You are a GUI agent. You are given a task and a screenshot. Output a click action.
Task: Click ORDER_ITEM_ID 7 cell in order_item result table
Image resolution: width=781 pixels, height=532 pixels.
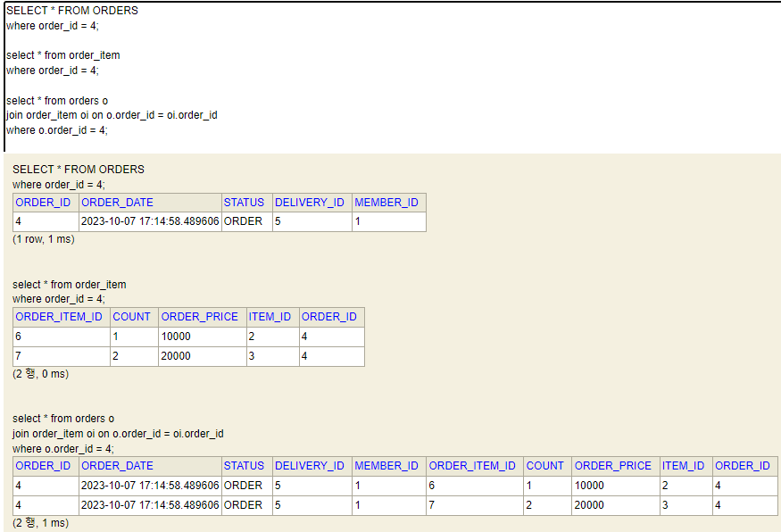coord(62,356)
